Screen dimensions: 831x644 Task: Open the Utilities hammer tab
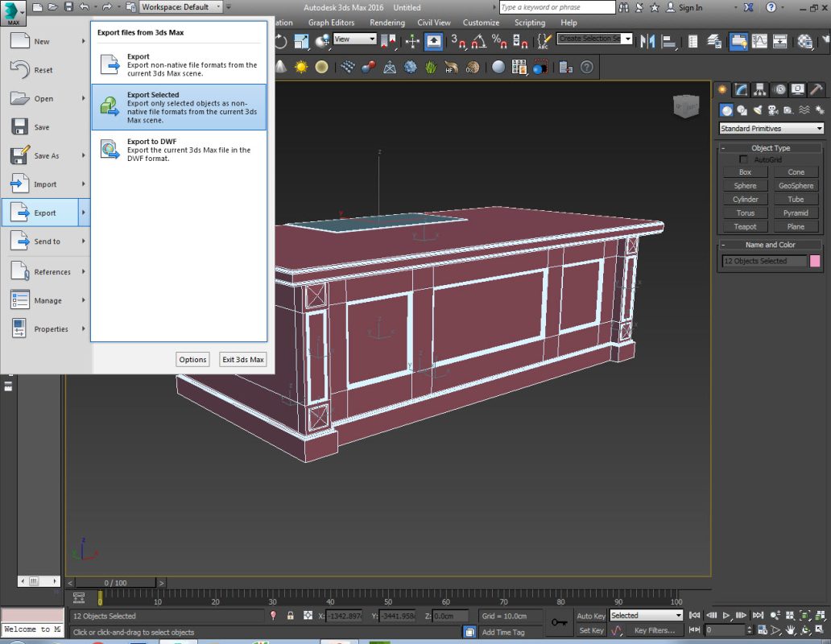pyautogui.click(x=816, y=89)
